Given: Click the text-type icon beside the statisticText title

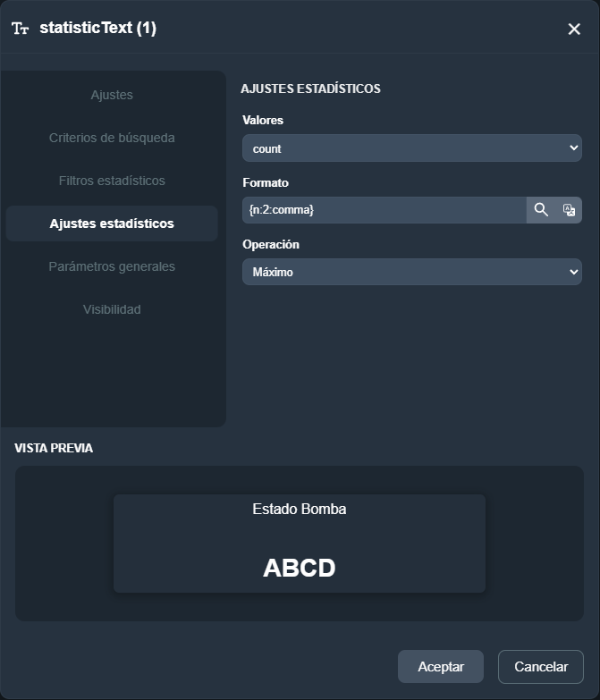Looking at the screenshot, I should tap(20, 29).
